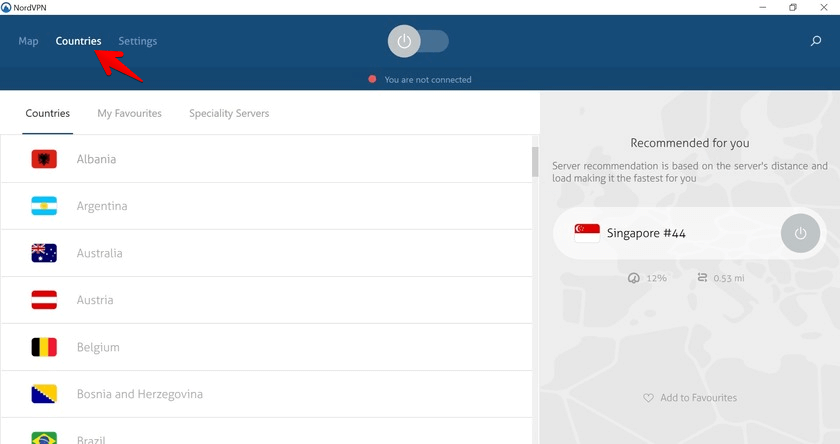Click the server load gauge icon
840x444 pixels.
click(x=634, y=278)
